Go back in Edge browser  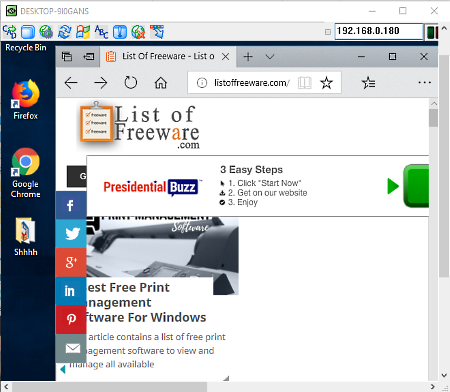(x=71, y=83)
